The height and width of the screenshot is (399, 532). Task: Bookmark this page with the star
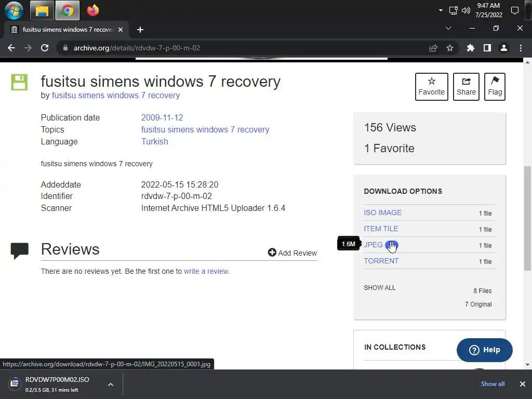coord(450,48)
